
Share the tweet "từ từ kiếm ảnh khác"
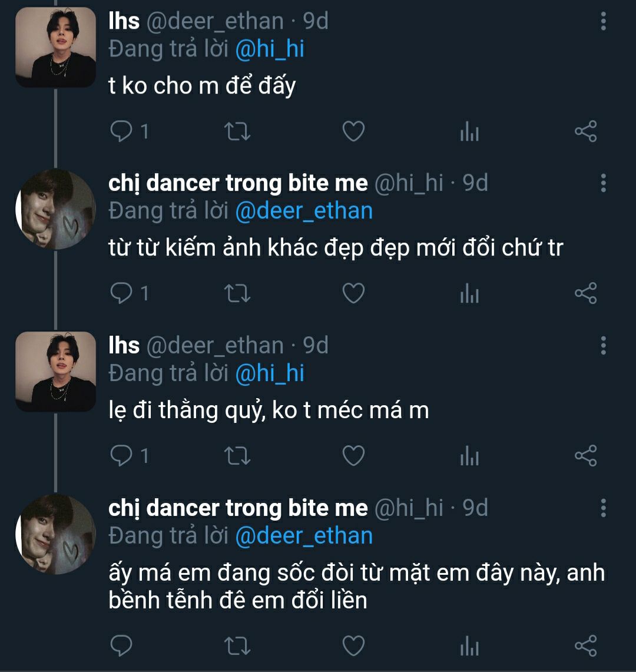coord(585,293)
